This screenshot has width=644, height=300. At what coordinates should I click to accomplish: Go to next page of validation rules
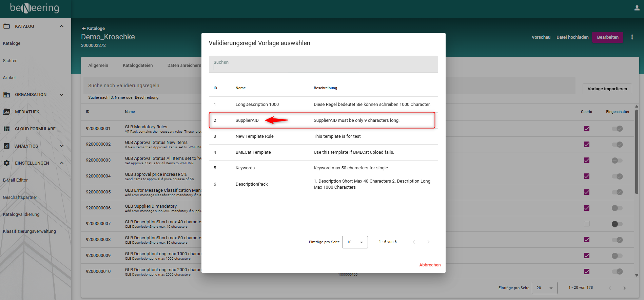pyautogui.click(x=624, y=288)
